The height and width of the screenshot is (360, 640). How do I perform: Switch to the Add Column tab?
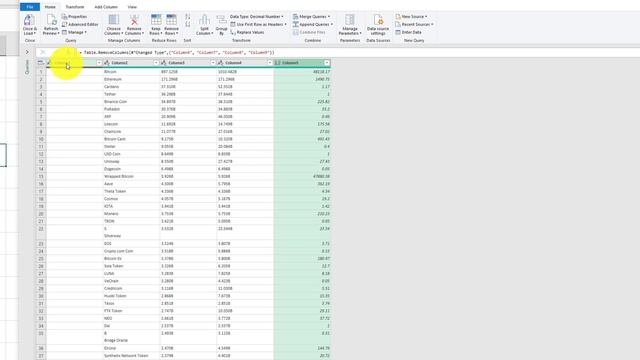pyautogui.click(x=106, y=7)
